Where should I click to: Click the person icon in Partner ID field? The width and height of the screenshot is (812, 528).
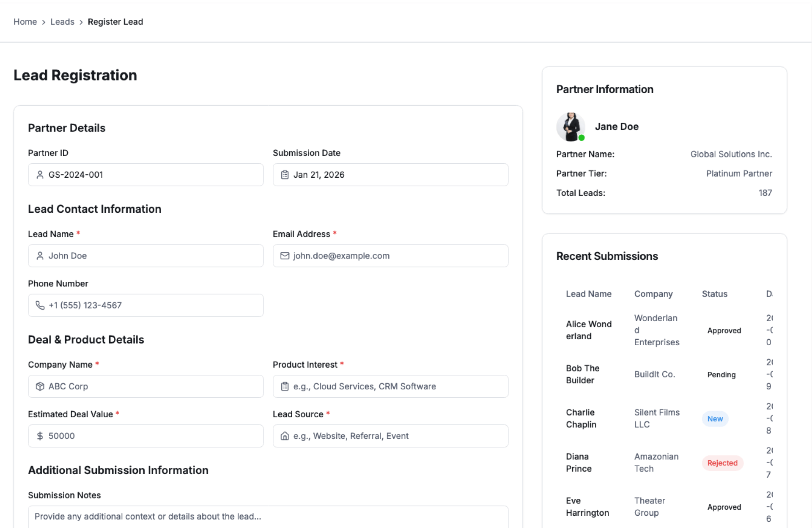point(40,175)
